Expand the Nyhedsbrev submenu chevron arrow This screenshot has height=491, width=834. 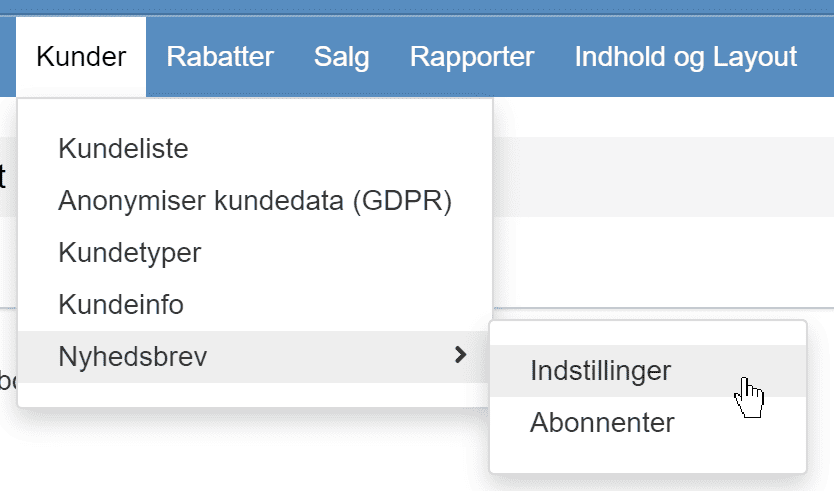[x=461, y=355]
